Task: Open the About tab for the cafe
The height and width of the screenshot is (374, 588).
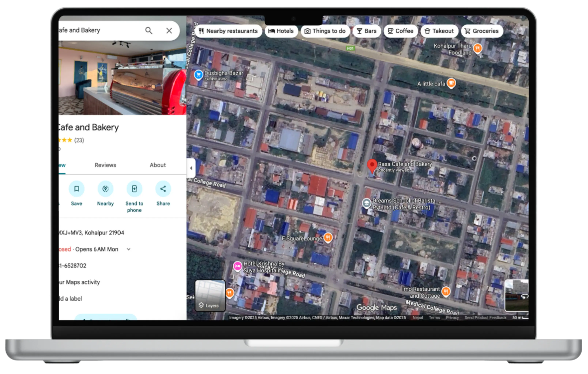Action: tap(158, 165)
